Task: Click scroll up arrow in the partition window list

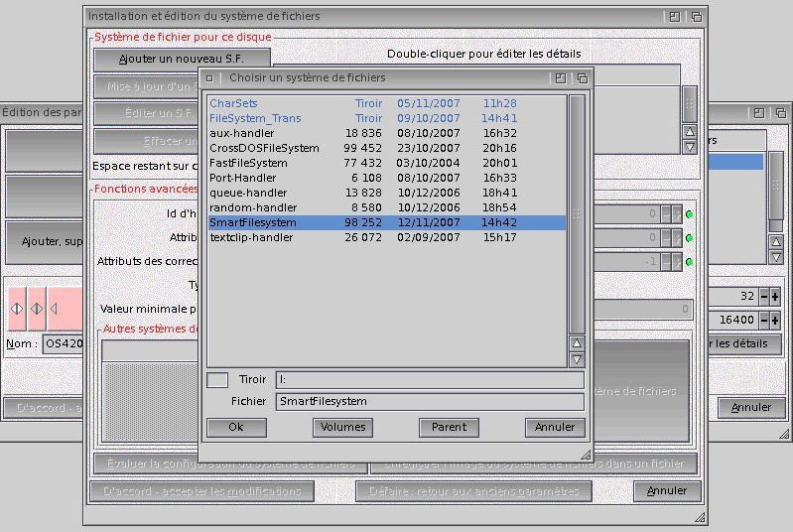Action: click(x=776, y=242)
